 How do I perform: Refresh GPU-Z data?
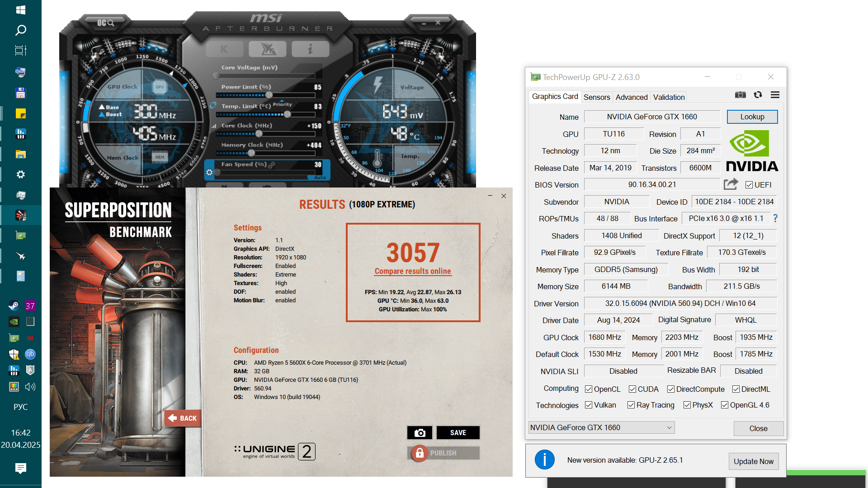pos(758,95)
